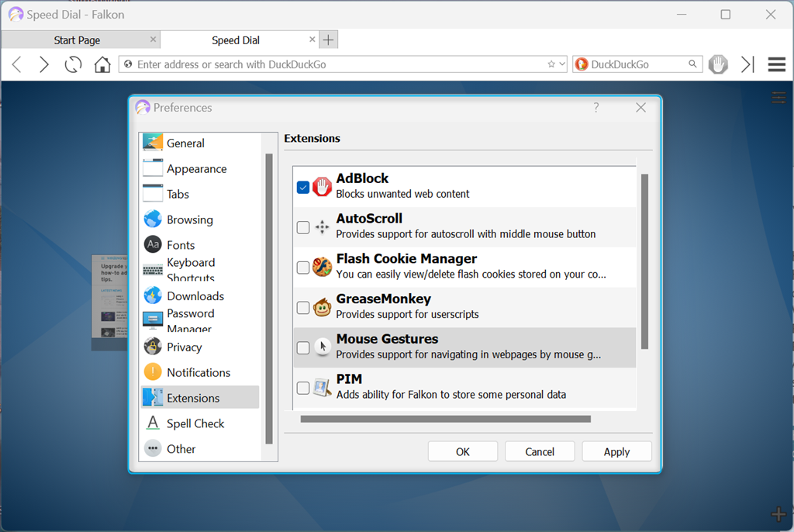
Task: Open Notifications preferences section
Action: point(200,372)
